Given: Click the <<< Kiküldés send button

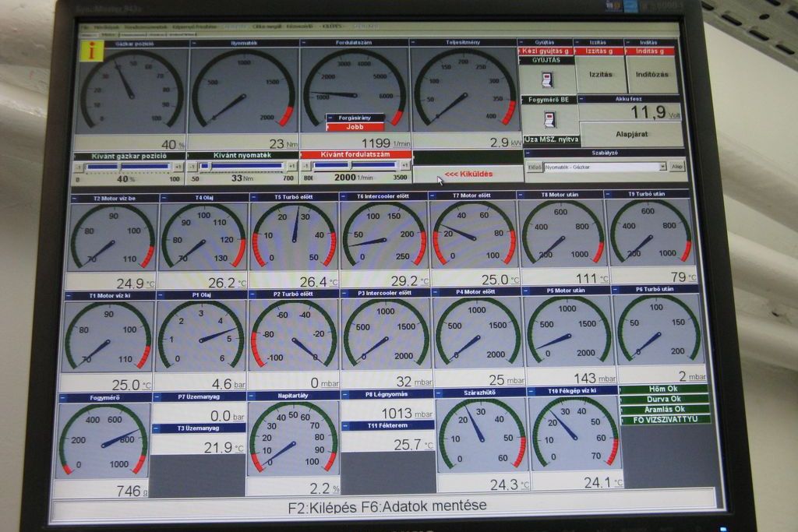Looking at the screenshot, I should click(x=467, y=174).
